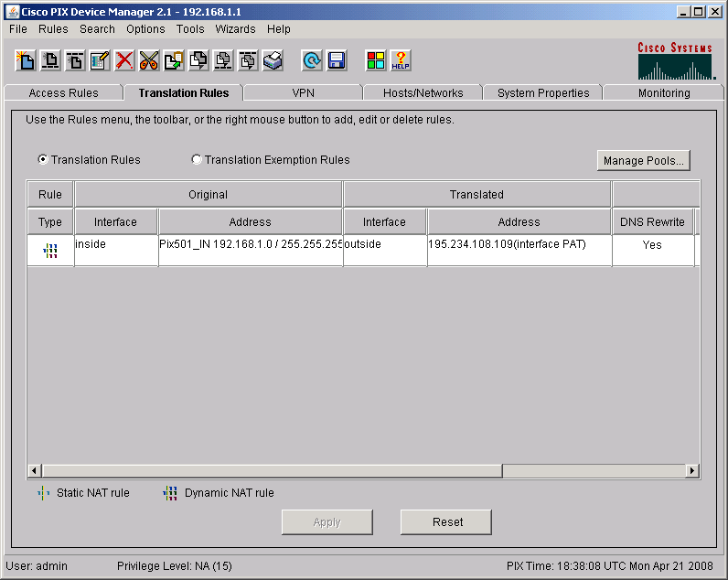The image size is (728, 580).
Task: Click the DNS Rewrite column header
Action: tap(652, 222)
